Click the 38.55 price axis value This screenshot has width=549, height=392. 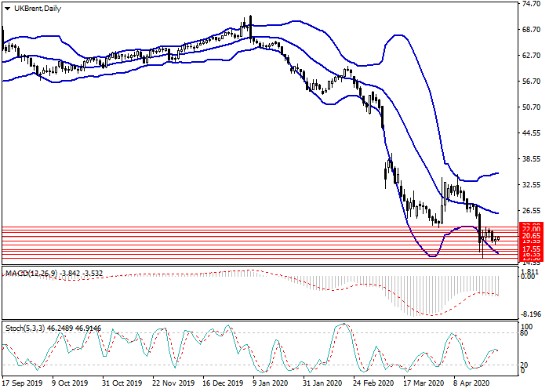[x=529, y=159]
